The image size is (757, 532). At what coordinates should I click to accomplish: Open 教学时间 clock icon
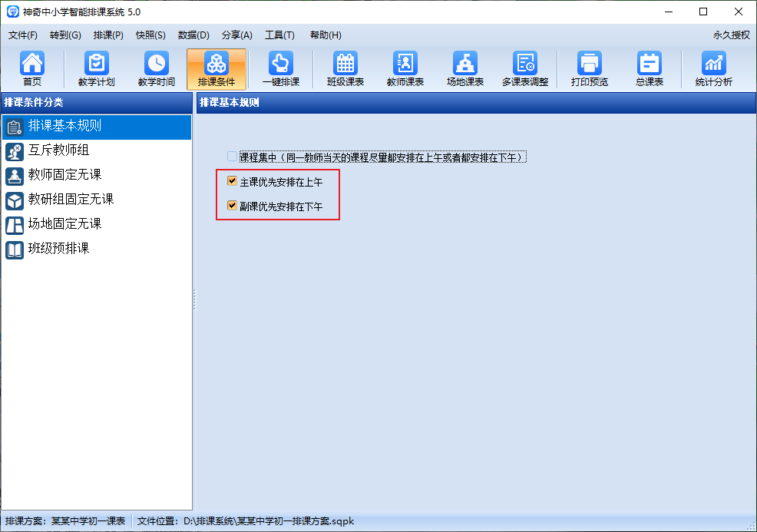coord(157,69)
